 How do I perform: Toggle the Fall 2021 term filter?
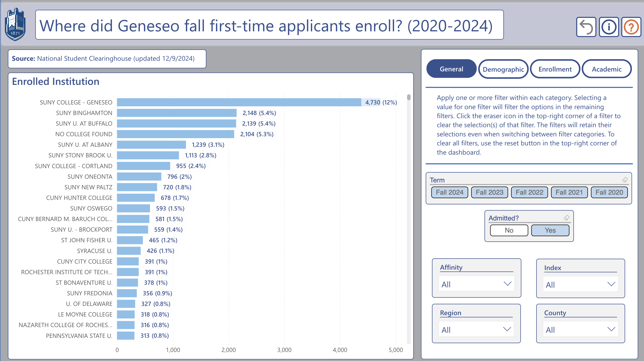[569, 192]
